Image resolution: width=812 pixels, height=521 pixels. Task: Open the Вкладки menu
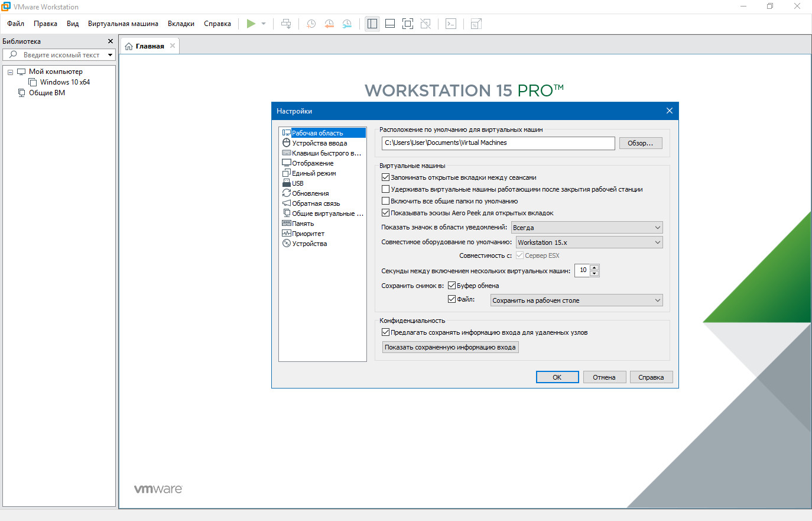coord(181,24)
